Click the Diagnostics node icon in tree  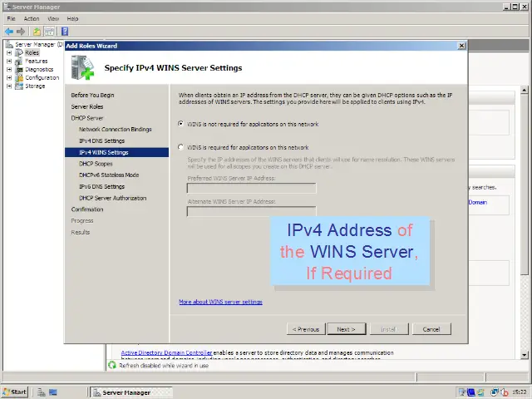pyautogui.click(x=19, y=69)
